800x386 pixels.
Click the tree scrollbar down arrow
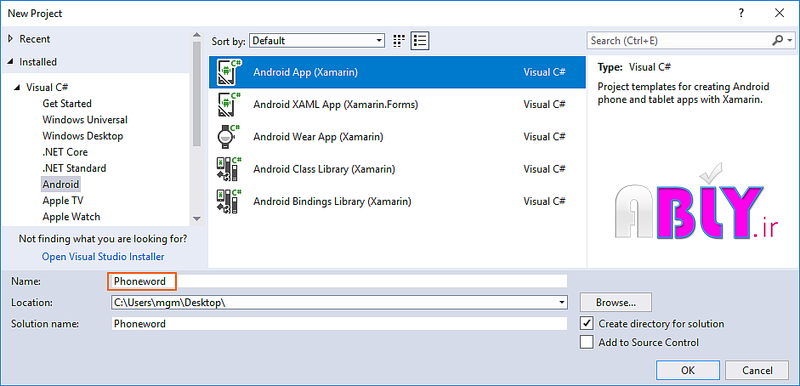pos(197,218)
